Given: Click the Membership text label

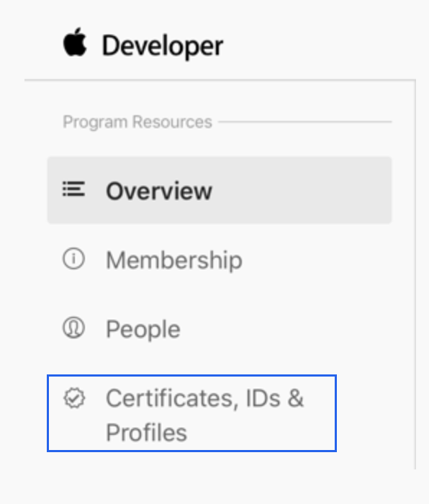Looking at the screenshot, I should click(x=174, y=260).
